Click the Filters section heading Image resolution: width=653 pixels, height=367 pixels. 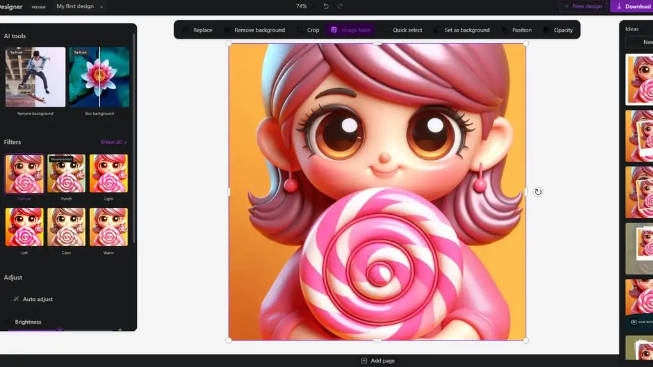click(12, 142)
